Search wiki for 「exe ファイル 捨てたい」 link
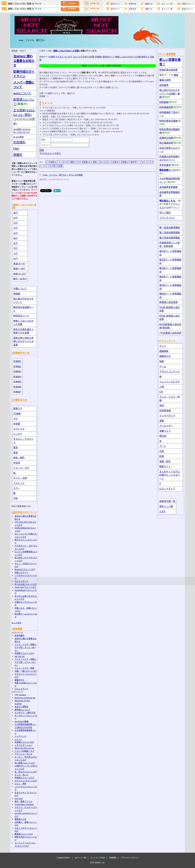 tap(62, 175)
